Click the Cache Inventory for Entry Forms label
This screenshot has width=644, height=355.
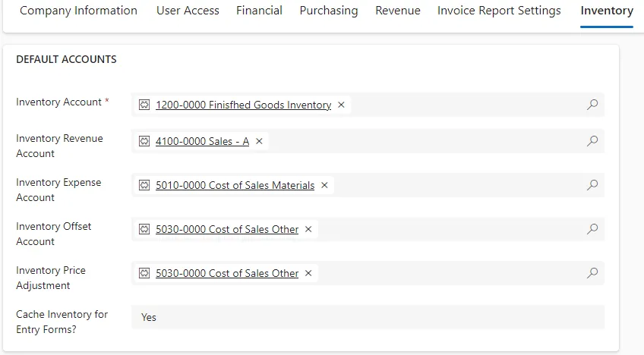click(62, 322)
